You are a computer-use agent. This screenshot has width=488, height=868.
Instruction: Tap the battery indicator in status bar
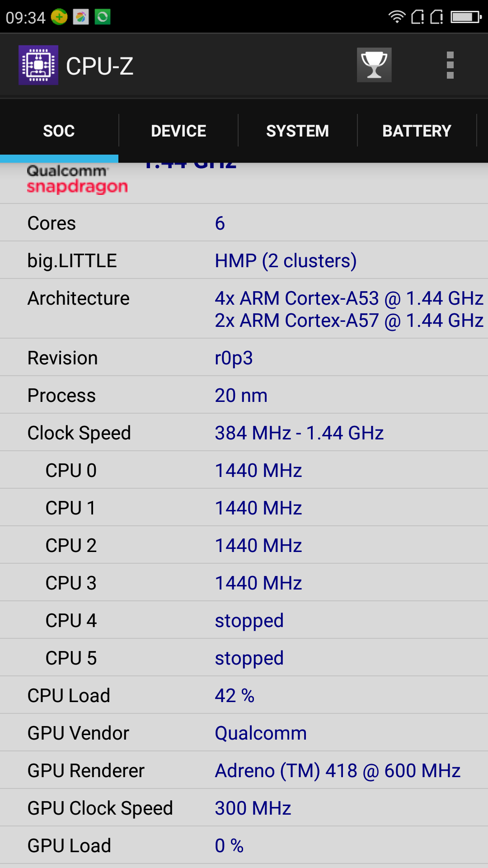pyautogui.click(x=466, y=17)
